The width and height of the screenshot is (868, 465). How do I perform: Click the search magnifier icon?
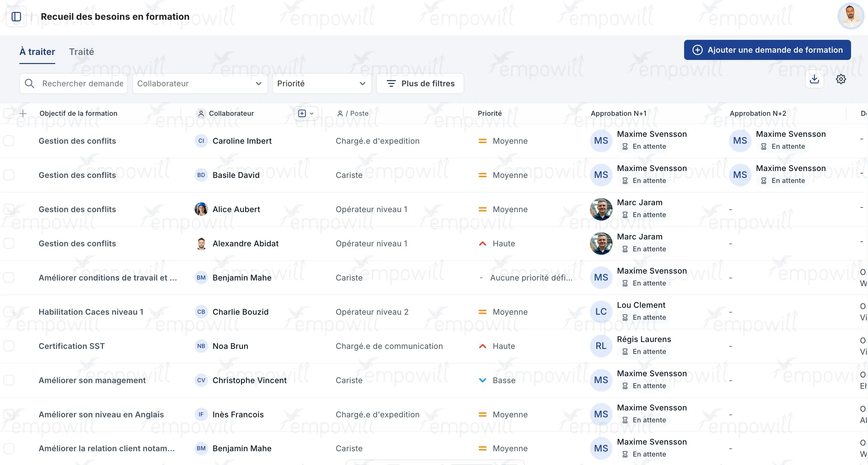[x=29, y=83]
